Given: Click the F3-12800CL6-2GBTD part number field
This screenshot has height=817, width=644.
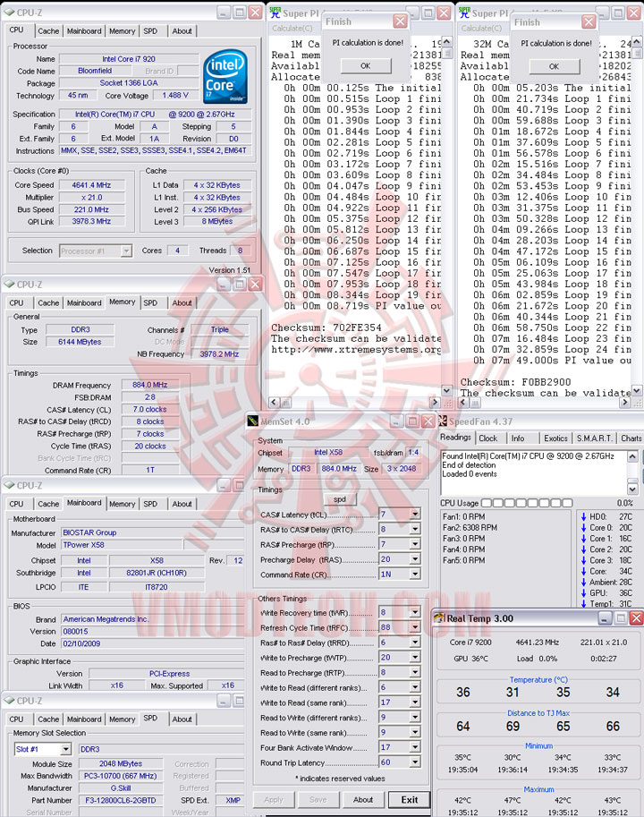Looking at the screenshot, I should pos(121,800).
